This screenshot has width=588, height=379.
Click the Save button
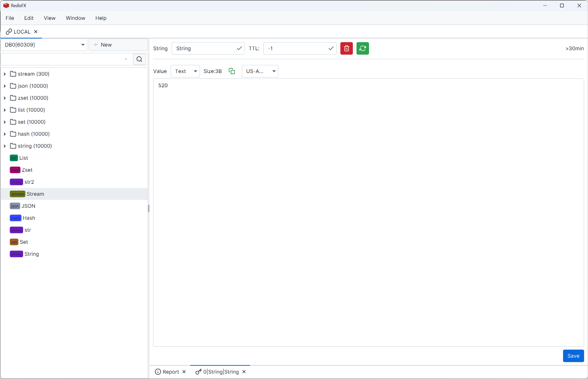tap(573, 356)
